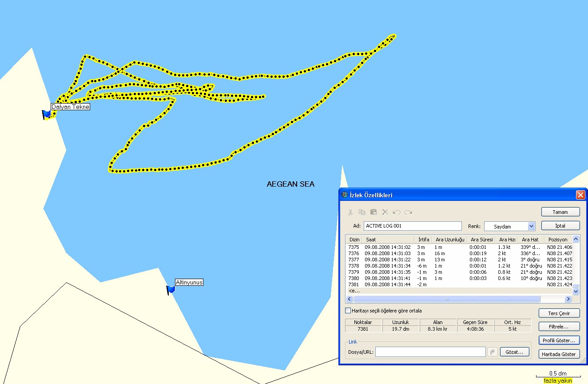Screen dimensions: 588x384
Task: Click the Ters Çevir button
Action: 559,313
